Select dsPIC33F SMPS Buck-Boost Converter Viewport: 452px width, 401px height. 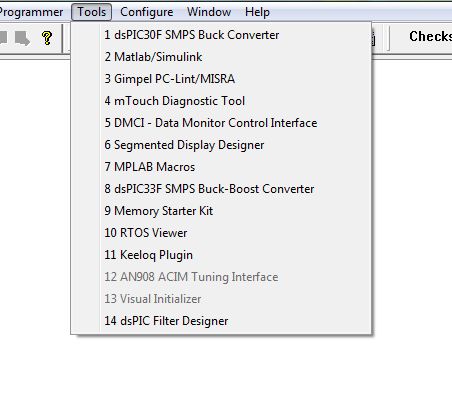pos(221,189)
